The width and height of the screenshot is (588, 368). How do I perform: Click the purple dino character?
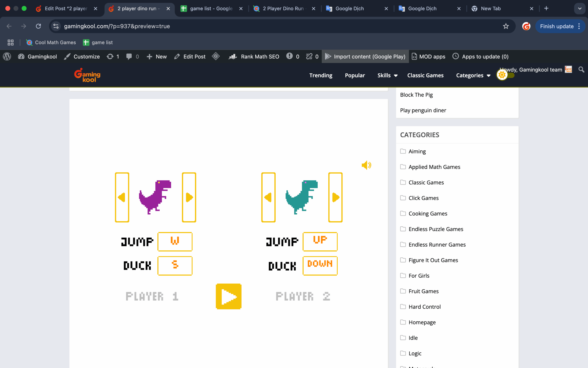tap(155, 197)
